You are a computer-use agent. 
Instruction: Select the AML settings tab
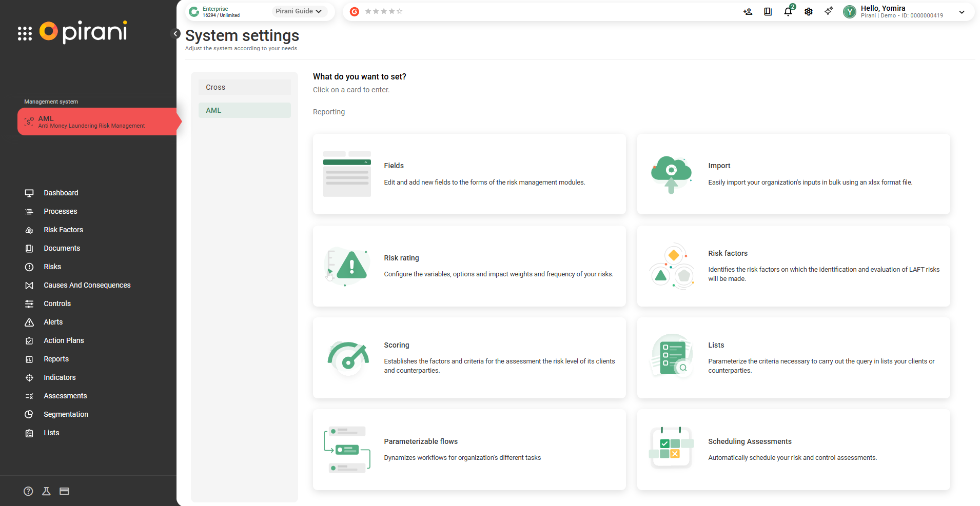pos(244,110)
